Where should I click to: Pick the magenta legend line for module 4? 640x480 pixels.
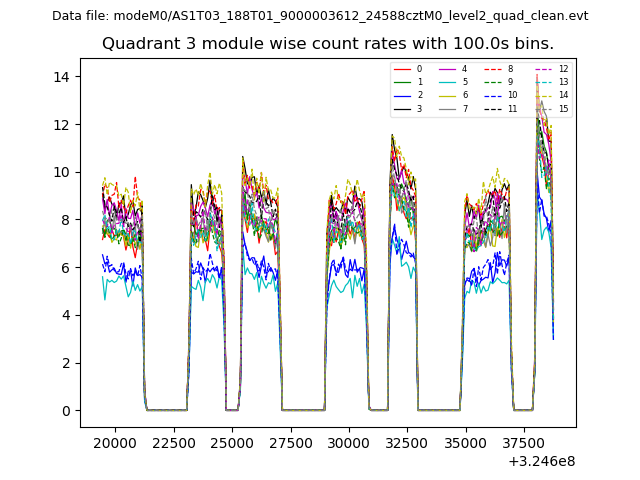pos(448,69)
